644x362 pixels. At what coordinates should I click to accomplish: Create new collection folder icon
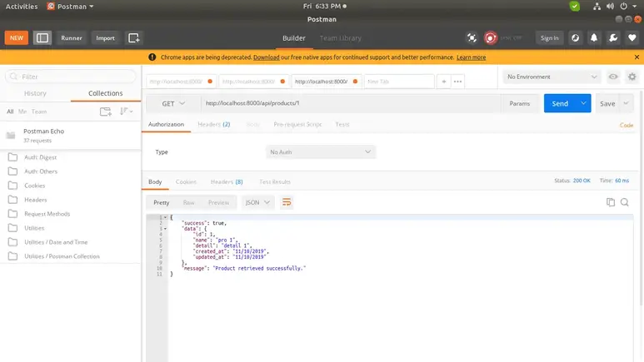coord(105,111)
